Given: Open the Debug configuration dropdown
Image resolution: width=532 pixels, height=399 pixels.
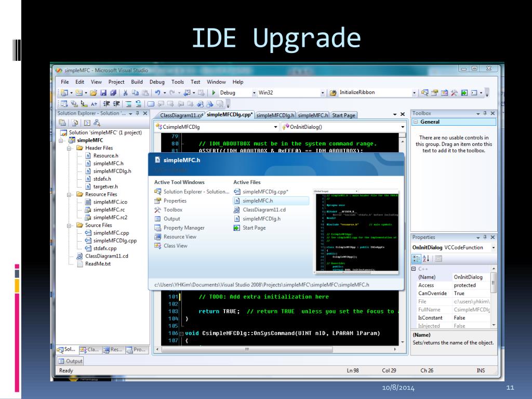Looking at the screenshot, I should 254,93.
